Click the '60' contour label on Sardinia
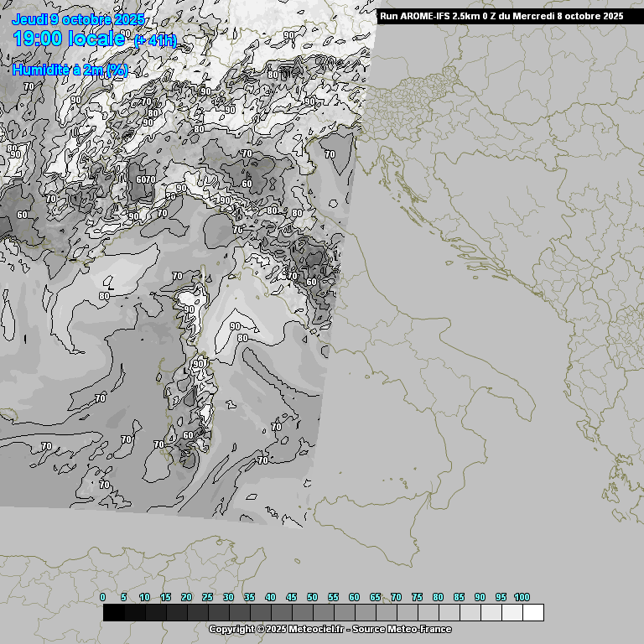Image resolution: width=644 pixels, height=644 pixels. point(189,435)
